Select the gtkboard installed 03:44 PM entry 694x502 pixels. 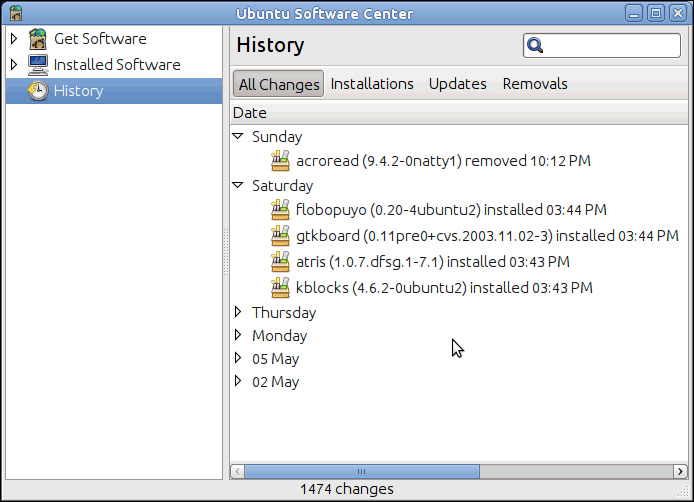487,236
